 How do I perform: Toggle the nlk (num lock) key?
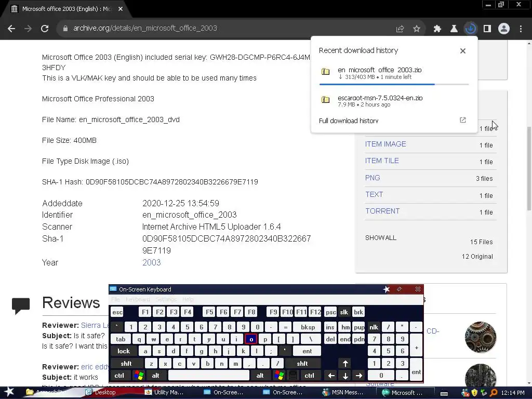pyautogui.click(x=374, y=327)
